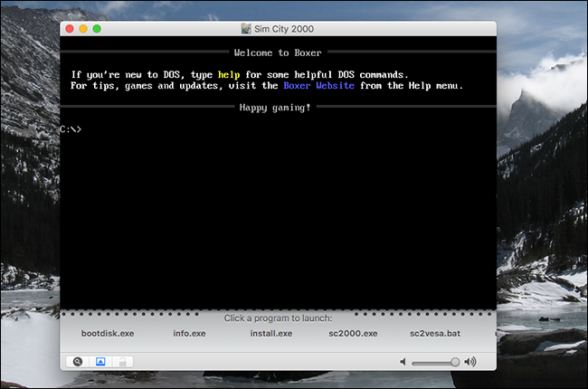Viewport: 588px width, 389px height.
Task: Run install.exe from the launcher panel
Action: coord(271,334)
